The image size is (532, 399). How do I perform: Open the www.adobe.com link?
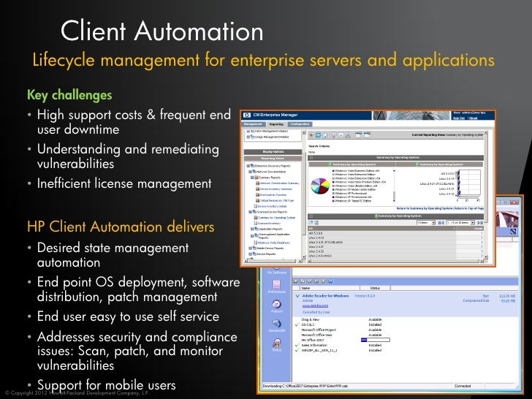coord(315,306)
